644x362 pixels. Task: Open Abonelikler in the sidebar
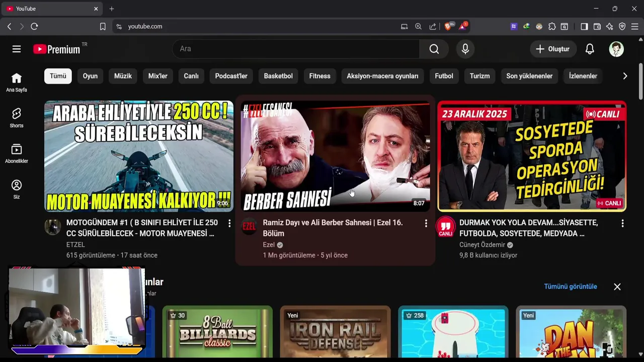coord(17,154)
